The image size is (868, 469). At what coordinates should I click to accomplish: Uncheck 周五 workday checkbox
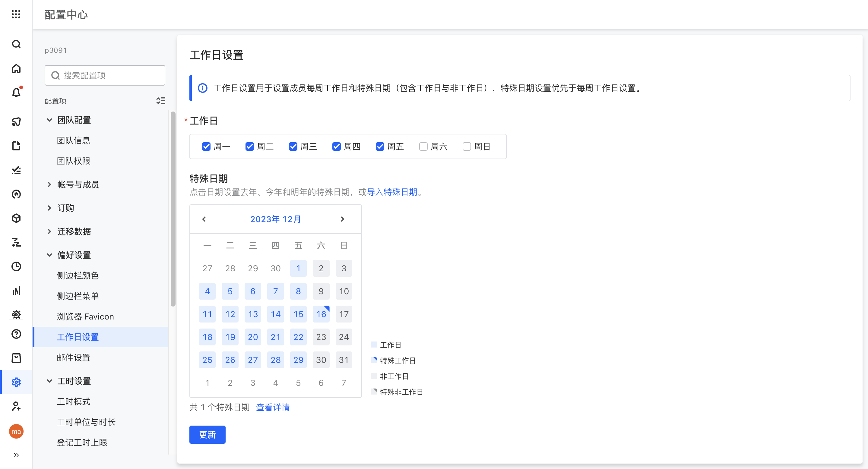point(380,147)
